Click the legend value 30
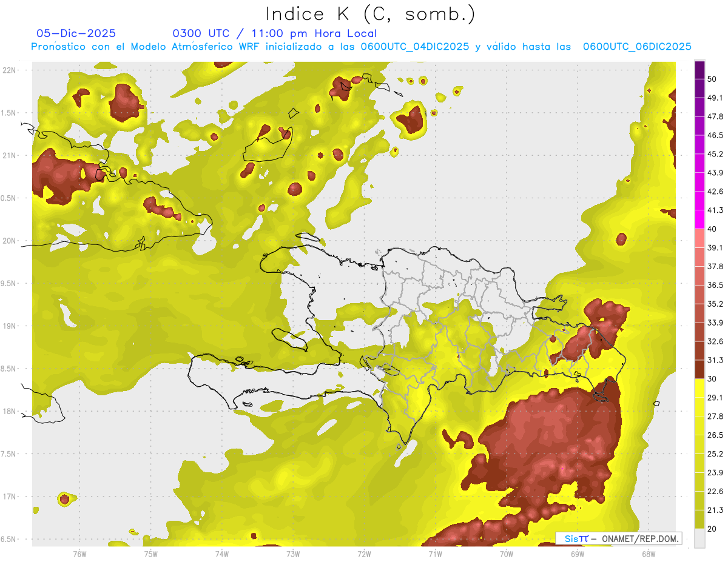Screen dimensions: 728x562 pyautogui.click(x=712, y=379)
